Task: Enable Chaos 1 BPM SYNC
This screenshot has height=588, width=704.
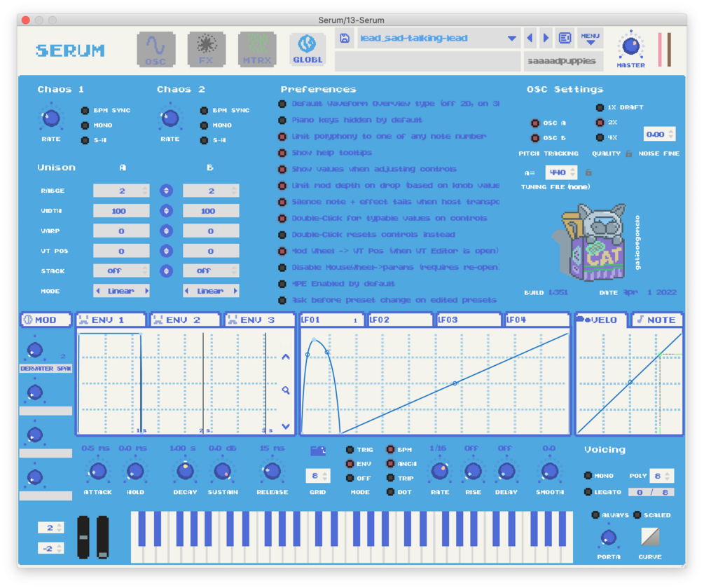Action: [85, 110]
